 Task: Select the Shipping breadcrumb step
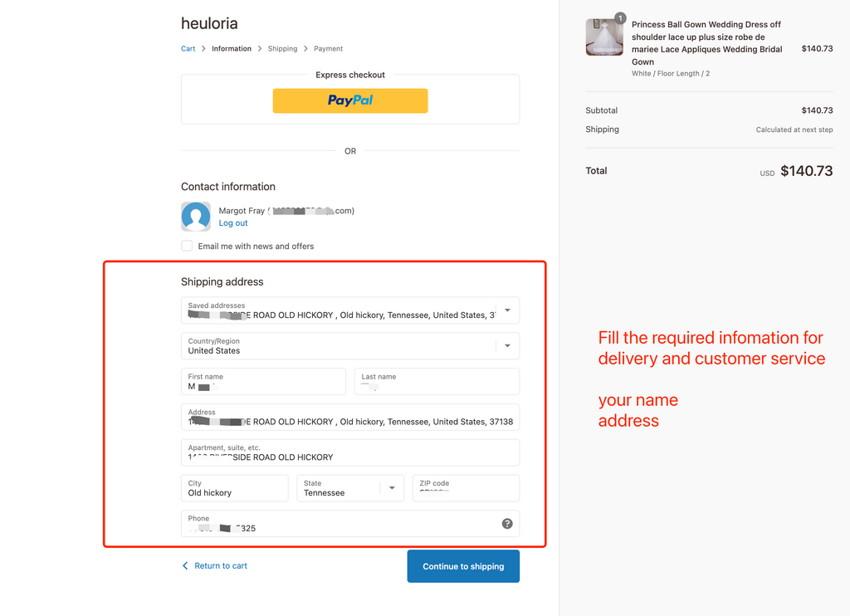(x=282, y=49)
